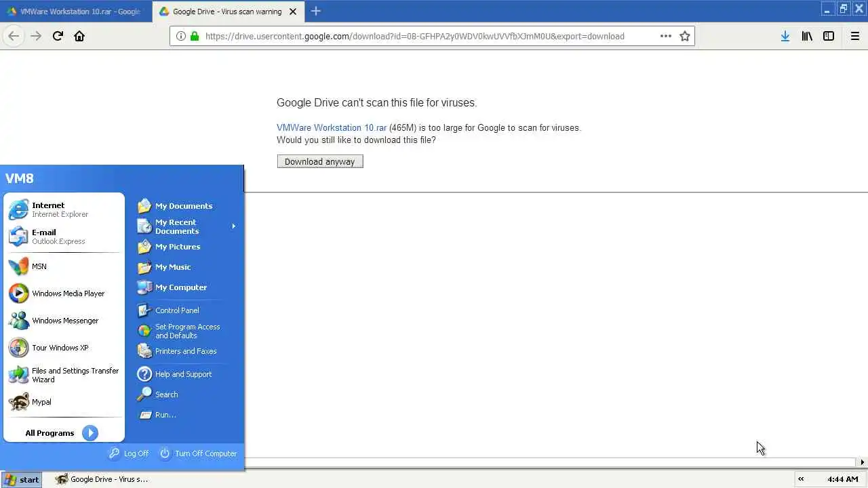Viewport: 868px width, 488px height.
Task: Open the Library bookmarks icon
Action: (807, 36)
